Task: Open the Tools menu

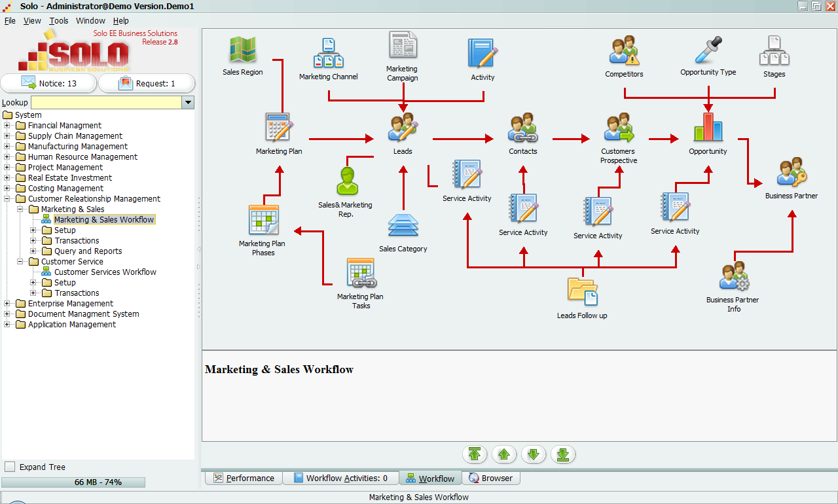Action: [x=58, y=21]
